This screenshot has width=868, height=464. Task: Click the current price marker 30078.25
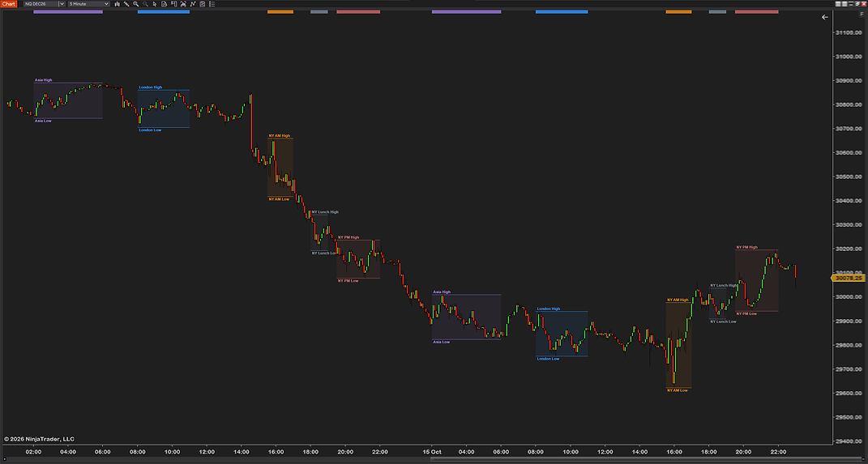tap(849, 278)
